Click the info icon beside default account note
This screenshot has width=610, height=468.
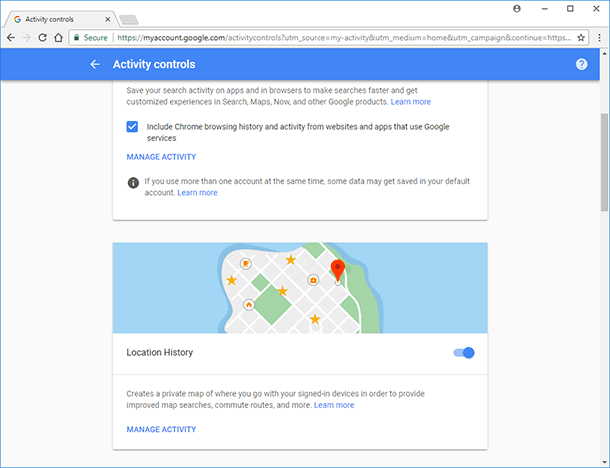[x=133, y=182]
